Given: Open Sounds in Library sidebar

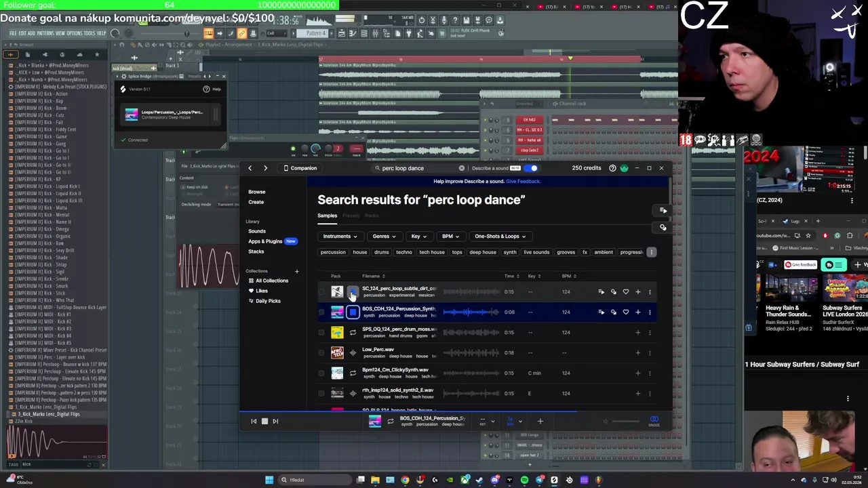Looking at the screenshot, I should tap(257, 231).
